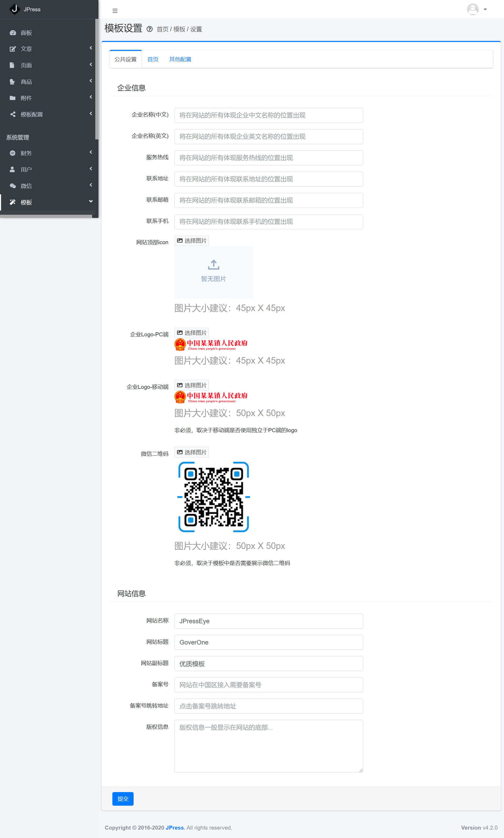Click the 暂无图片 upload placeholder
504x838 pixels.
[214, 272]
